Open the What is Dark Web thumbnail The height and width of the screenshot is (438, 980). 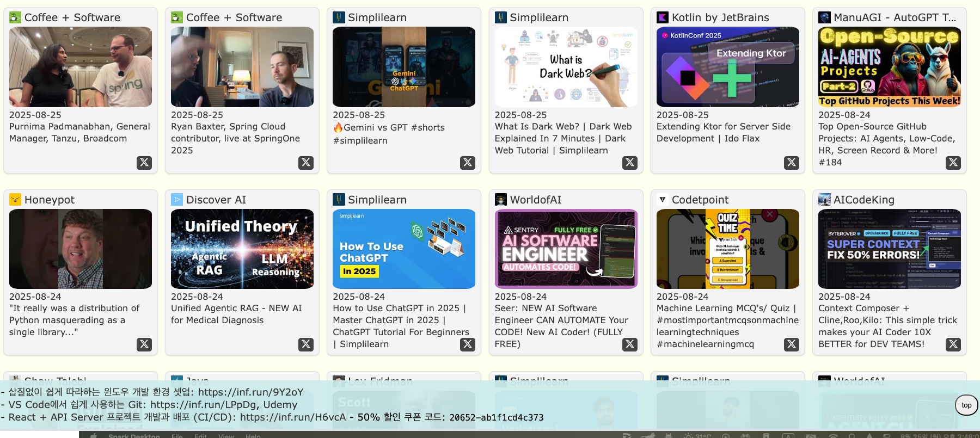(566, 67)
